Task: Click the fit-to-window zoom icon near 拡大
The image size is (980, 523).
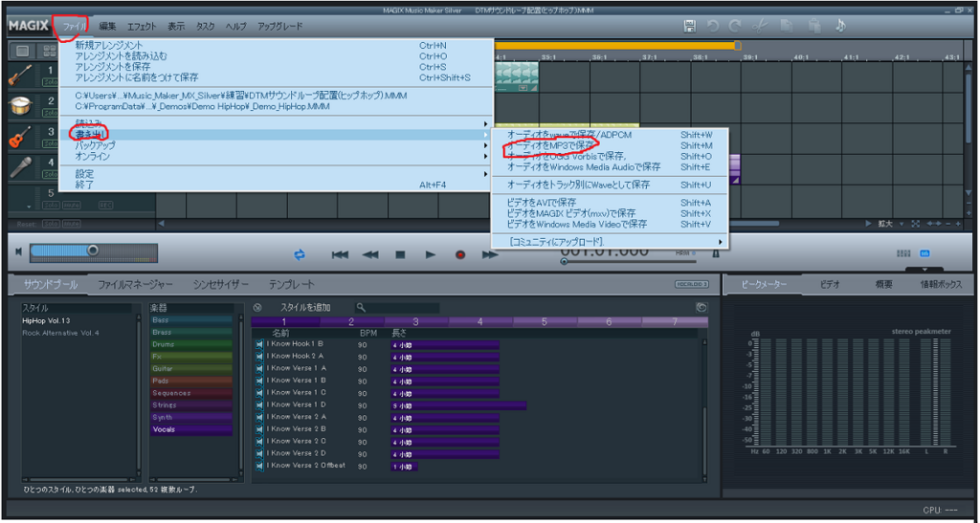Action: click(916, 224)
